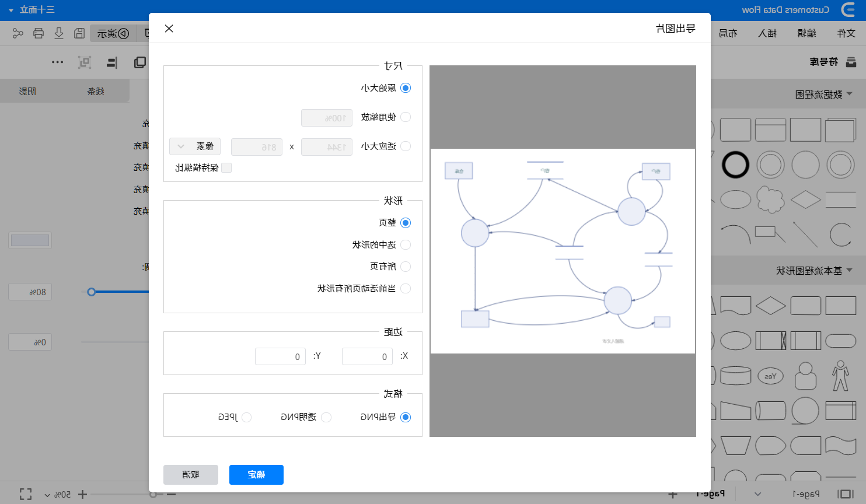Click the page layout icon in status bar
This screenshot has height=504, width=866.
(845, 495)
